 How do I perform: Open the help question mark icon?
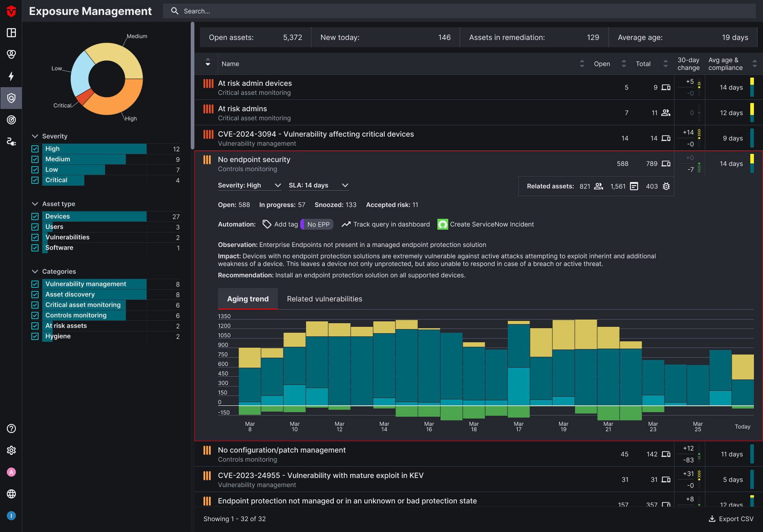pos(11,429)
